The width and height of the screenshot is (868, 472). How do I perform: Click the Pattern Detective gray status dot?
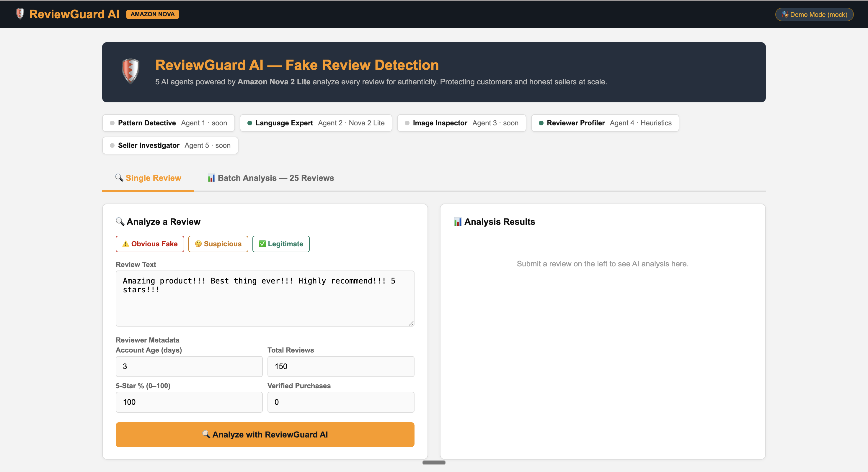click(112, 123)
